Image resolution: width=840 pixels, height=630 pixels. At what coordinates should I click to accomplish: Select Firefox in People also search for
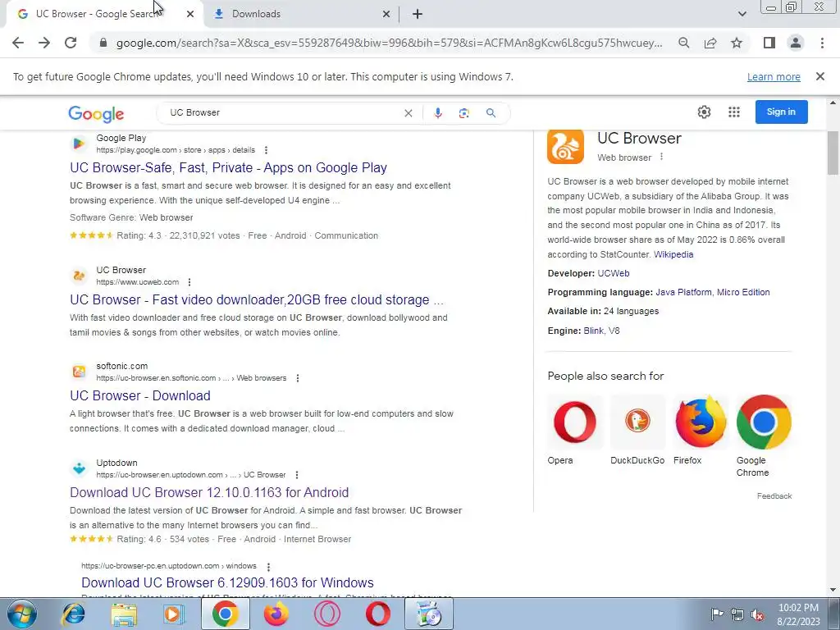click(x=701, y=430)
